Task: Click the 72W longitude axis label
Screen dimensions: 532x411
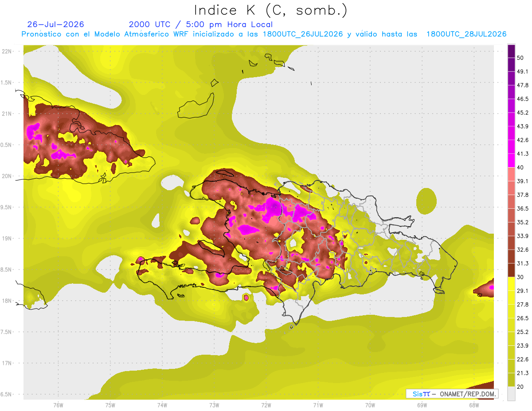Action: pos(266,405)
